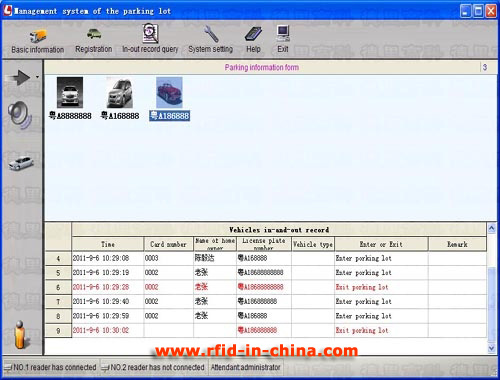Click the scroll up arrow of records table
The image size is (500, 380).
[492, 228]
